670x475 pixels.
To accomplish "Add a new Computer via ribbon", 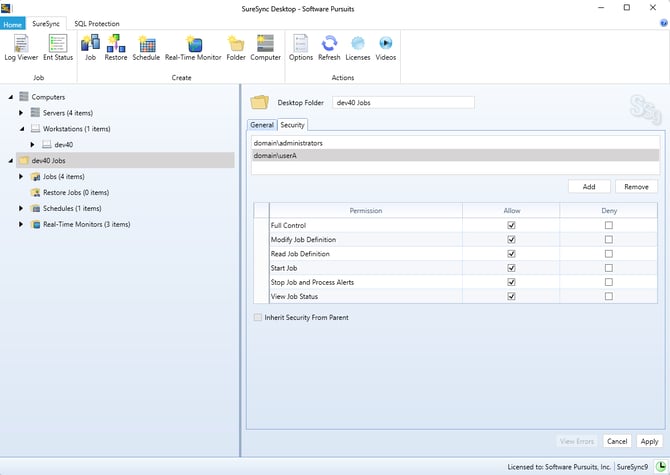I will click(x=265, y=47).
